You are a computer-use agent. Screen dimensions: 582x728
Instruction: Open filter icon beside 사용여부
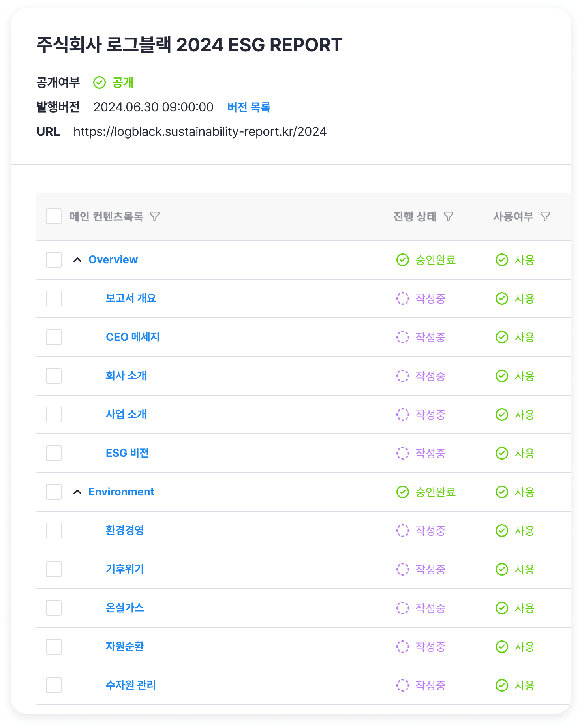point(545,216)
